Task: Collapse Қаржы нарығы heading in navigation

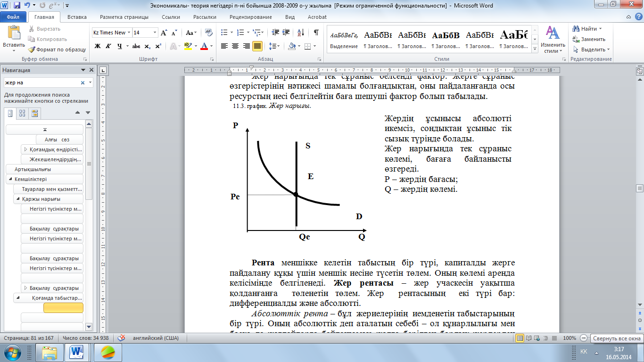Action: click(x=17, y=199)
